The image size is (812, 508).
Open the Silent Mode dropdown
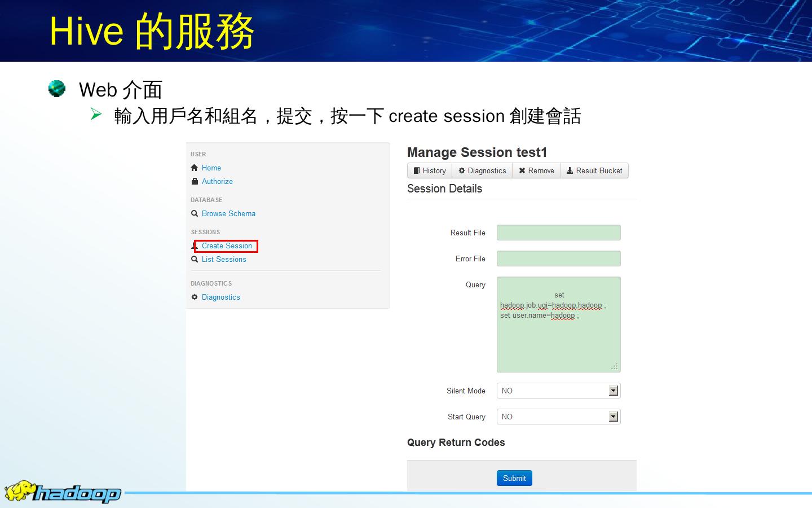(559, 391)
